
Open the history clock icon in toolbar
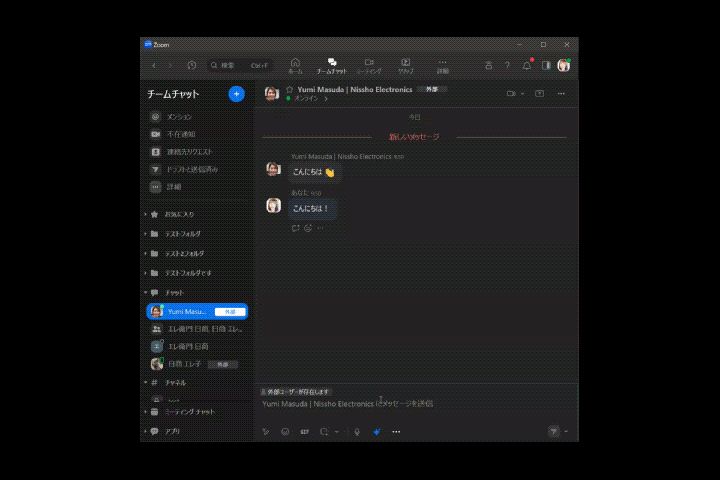point(191,65)
